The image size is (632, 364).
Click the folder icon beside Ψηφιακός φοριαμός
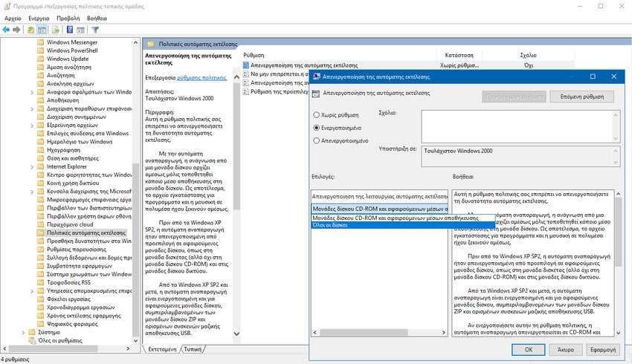click(x=40, y=324)
